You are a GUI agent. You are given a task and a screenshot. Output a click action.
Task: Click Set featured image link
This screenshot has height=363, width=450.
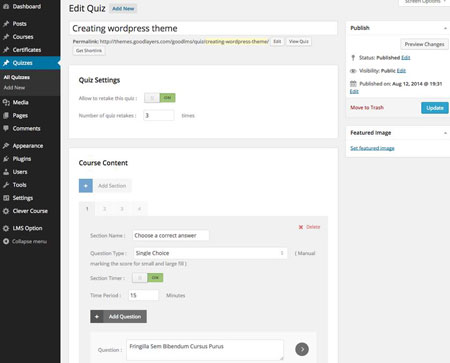point(372,148)
